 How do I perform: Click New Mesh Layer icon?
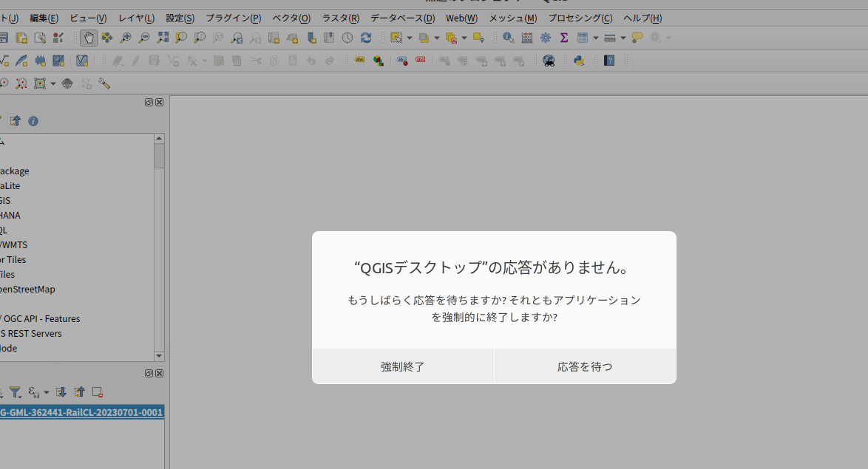[58, 61]
